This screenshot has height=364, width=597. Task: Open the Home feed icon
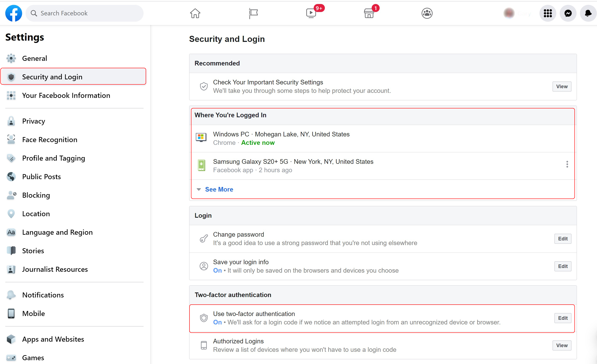click(x=195, y=13)
